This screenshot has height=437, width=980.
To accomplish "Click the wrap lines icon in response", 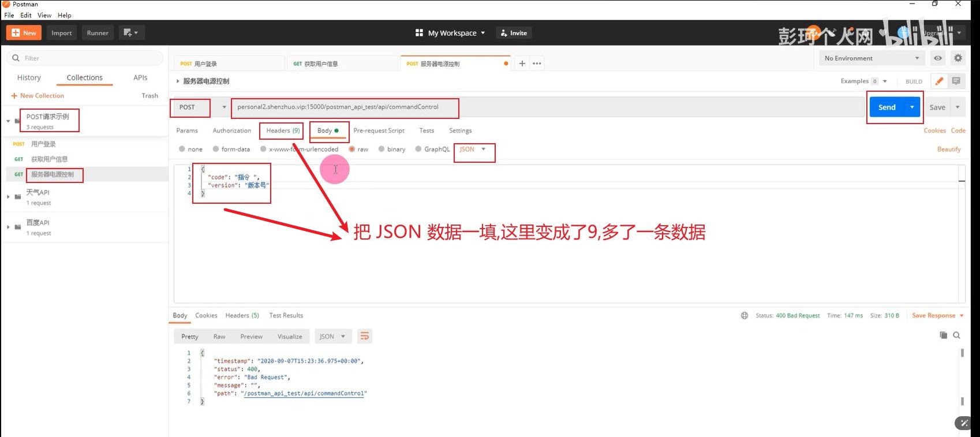I will pos(364,337).
